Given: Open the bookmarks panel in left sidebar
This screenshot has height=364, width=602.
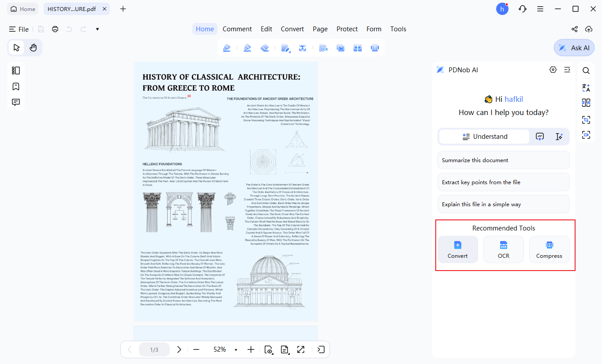Looking at the screenshot, I should [x=16, y=86].
